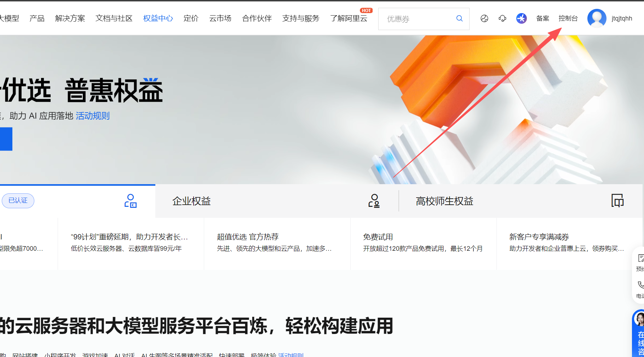Go to 定价 page
This screenshot has height=357, width=644.
[x=191, y=18]
